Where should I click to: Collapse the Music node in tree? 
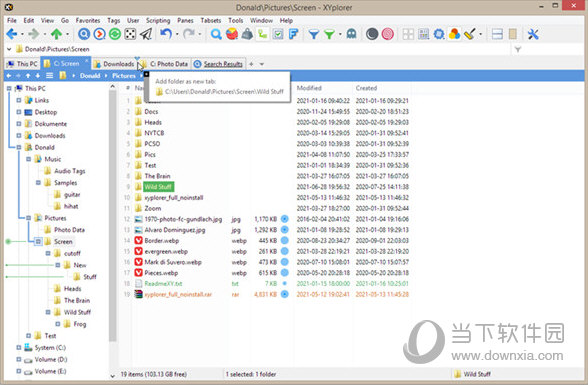click(x=28, y=159)
